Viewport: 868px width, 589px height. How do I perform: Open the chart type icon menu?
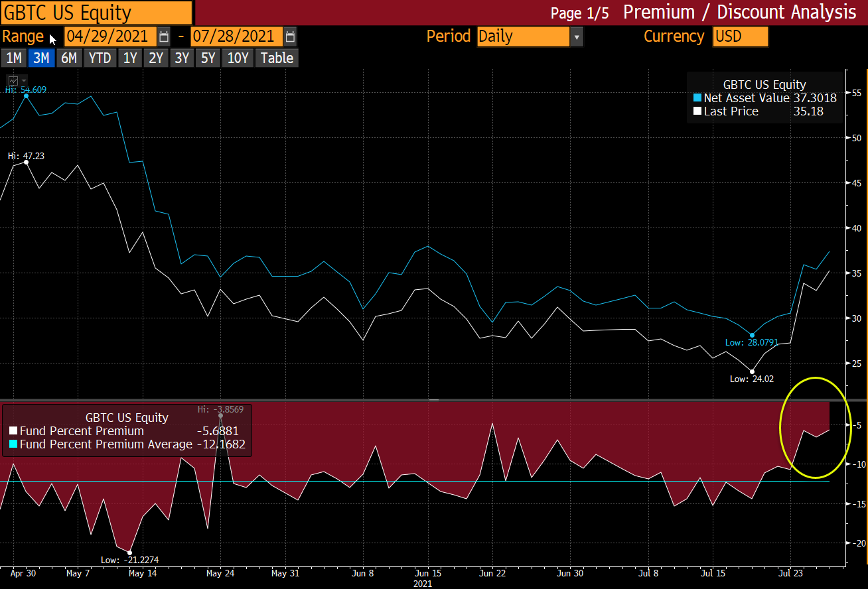[17, 80]
